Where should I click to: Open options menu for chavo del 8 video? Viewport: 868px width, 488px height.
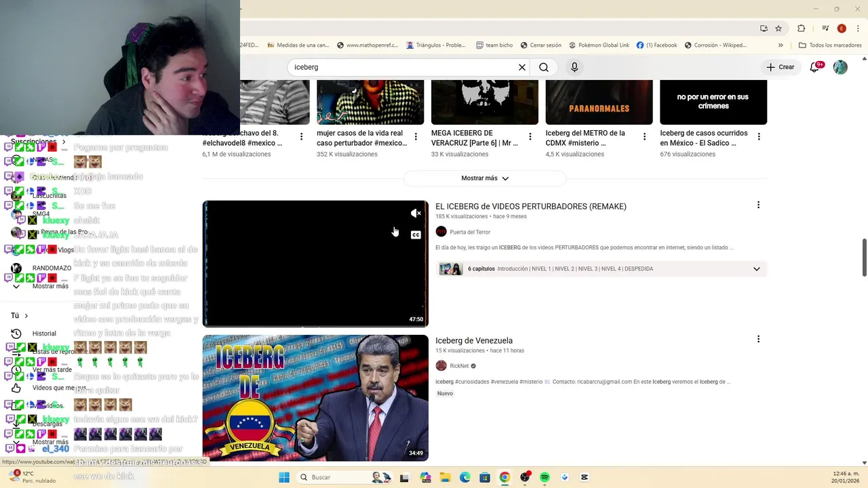[x=301, y=137]
